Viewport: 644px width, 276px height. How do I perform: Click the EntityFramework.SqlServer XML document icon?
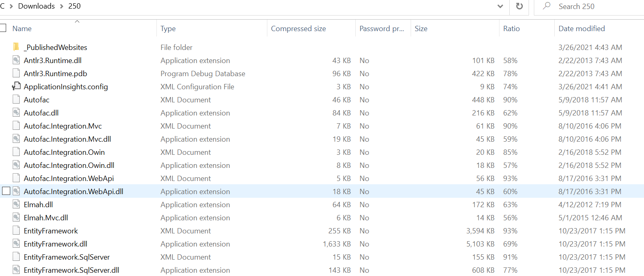tap(16, 257)
